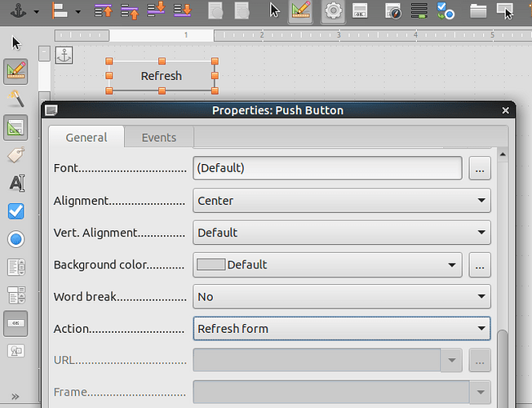This screenshot has width=532, height=408.
Task: Select the arrow tool in left sidebar
Action: tap(16, 43)
